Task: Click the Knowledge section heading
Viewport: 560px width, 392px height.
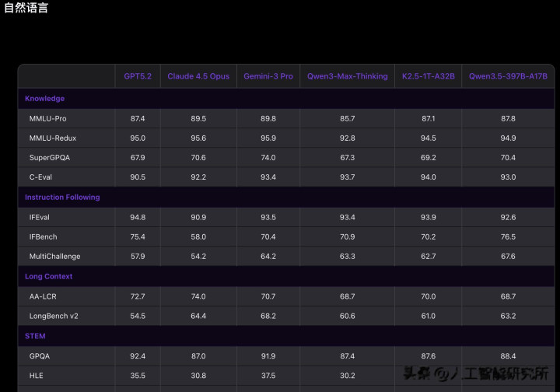Action: point(44,99)
